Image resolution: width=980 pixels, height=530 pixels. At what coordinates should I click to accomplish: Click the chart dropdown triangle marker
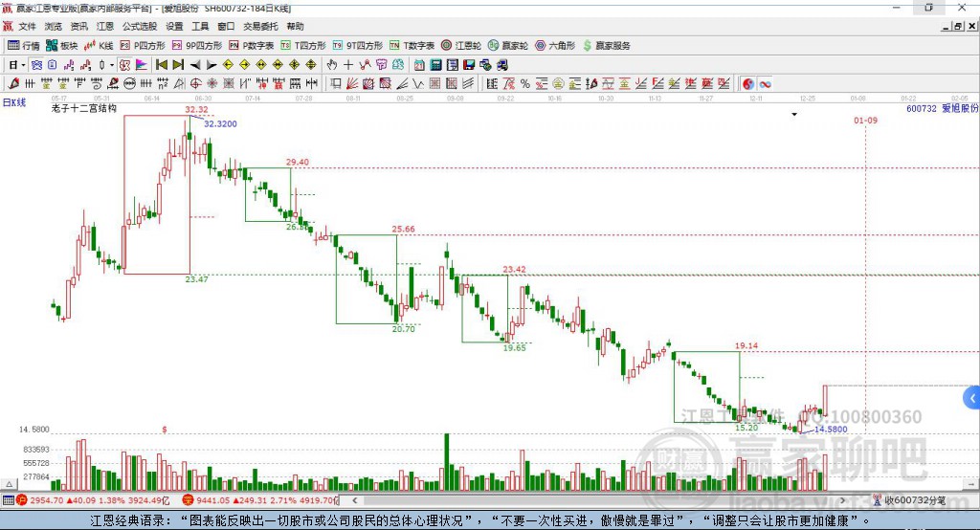click(x=794, y=115)
